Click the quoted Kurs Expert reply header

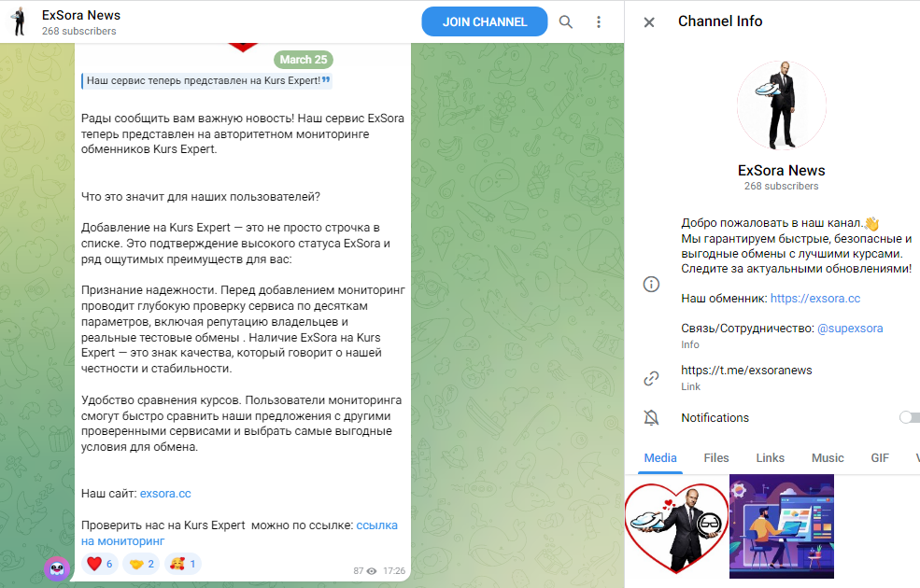click(207, 81)
